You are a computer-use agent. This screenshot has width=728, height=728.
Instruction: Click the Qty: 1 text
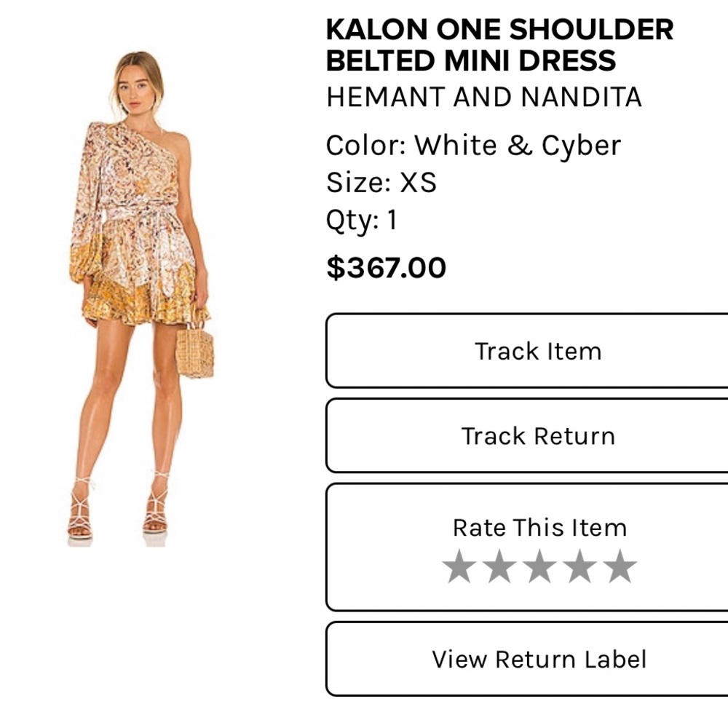click(362, 220)
